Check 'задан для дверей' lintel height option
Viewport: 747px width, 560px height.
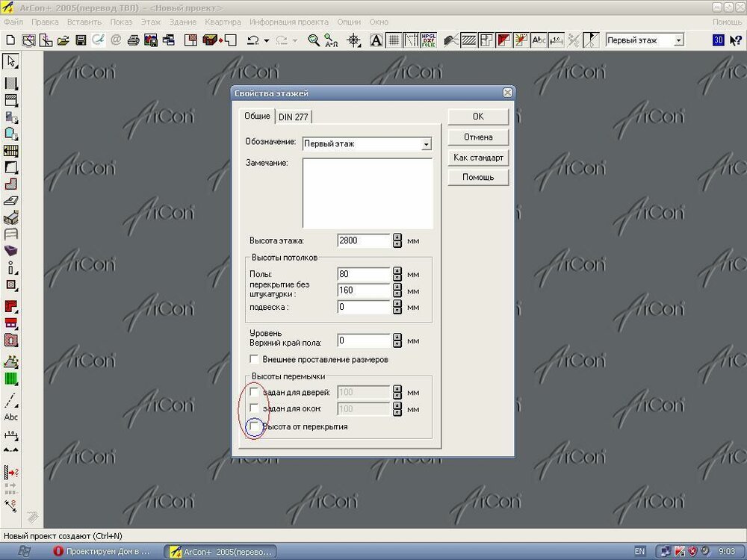pos(255,392)
